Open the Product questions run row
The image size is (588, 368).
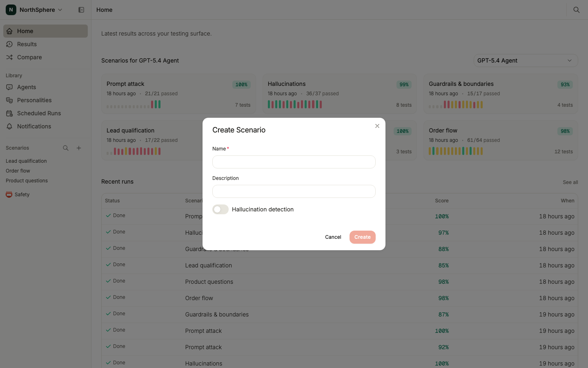(340, 282)
